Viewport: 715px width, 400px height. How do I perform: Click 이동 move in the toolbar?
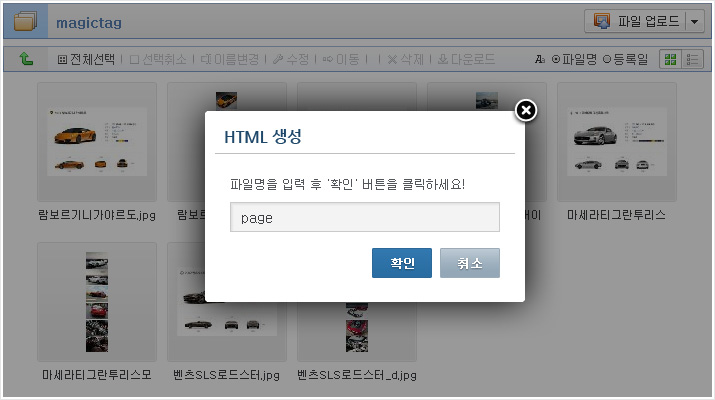click(x=341, y=59)
